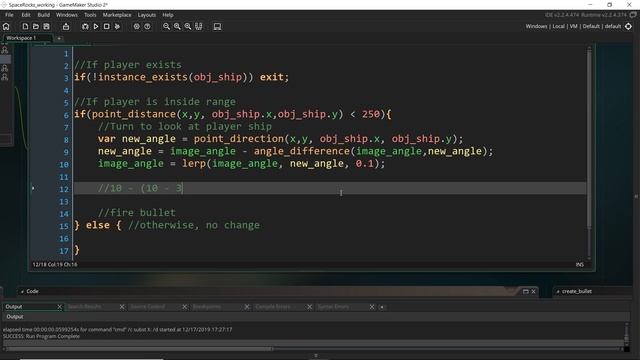640x360 pixels.
Task: Close the Output tab
Action: click(60, 307)
